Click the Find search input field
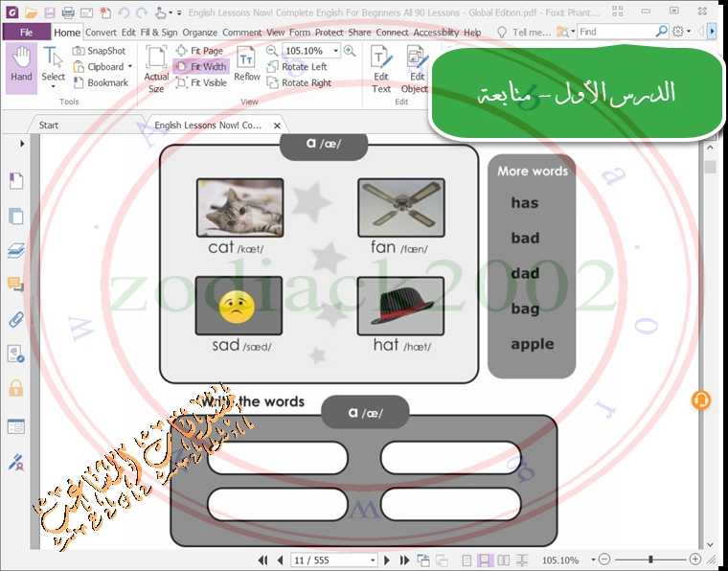 (x=616, y=32)
